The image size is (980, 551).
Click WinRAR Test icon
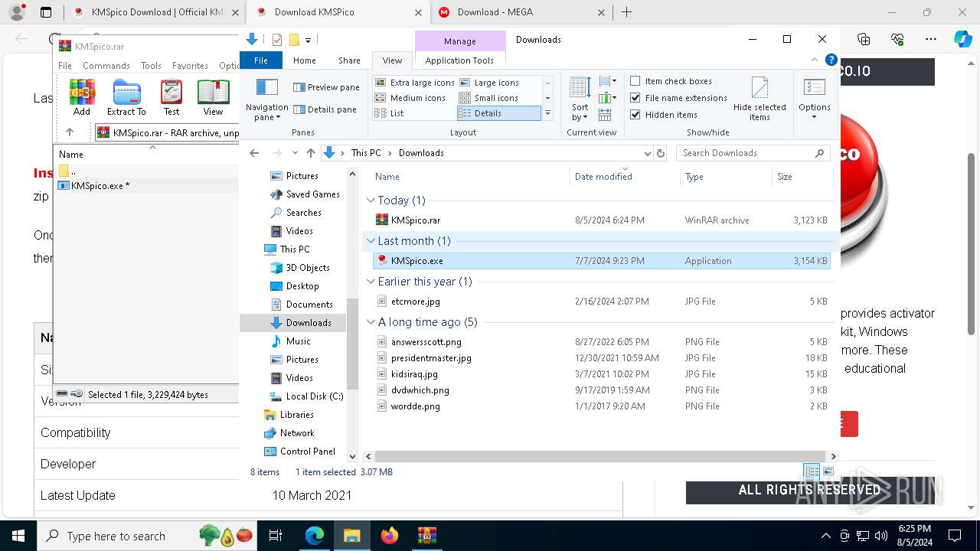pyautogui.click(x=171, y=97)
